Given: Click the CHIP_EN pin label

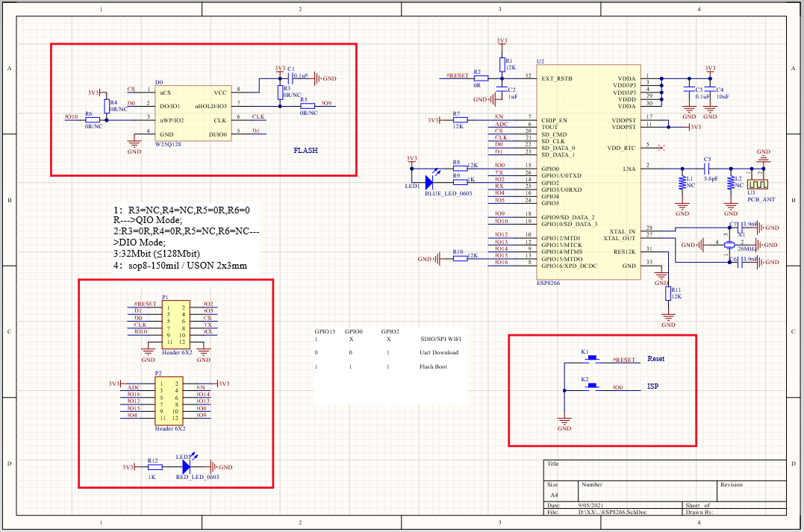Looking at the screenshot, I should 552,120.
